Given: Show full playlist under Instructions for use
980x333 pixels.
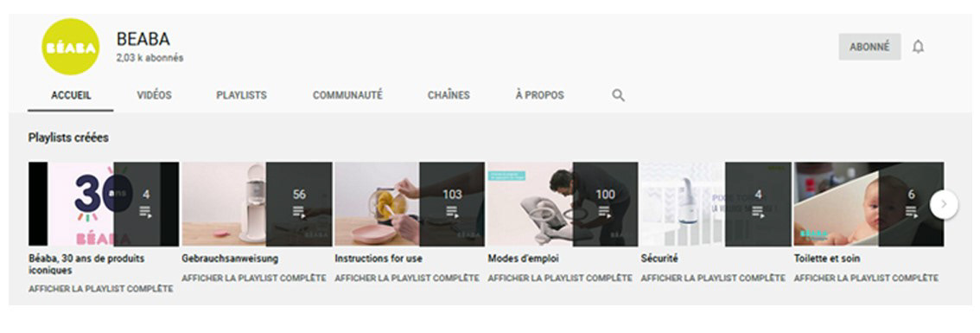Looking at the screenshot, I should pos(407,278).
